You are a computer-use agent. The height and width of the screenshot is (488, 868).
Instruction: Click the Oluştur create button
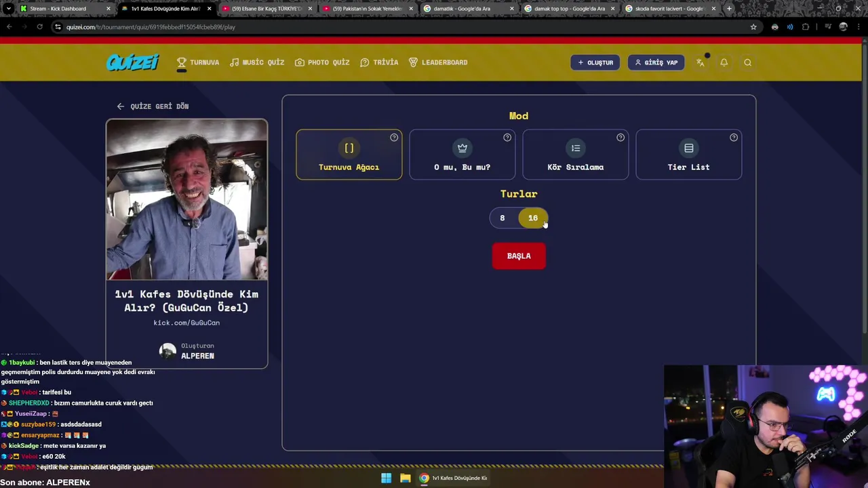click(x=595, y=62)
